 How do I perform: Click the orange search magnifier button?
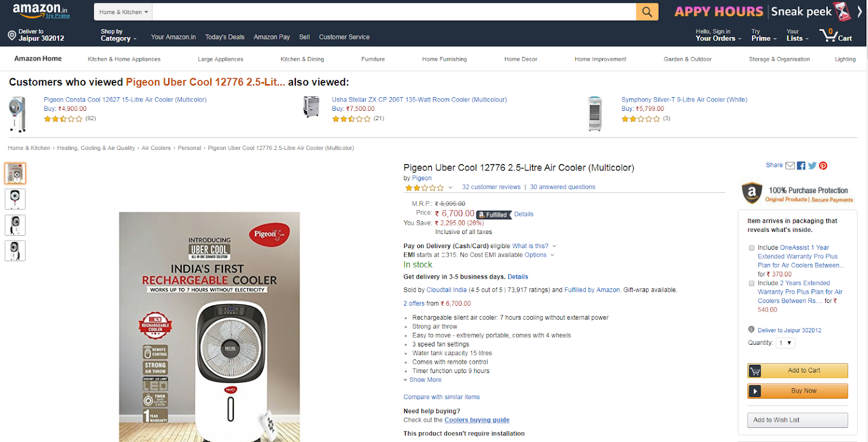click(647, 11)
